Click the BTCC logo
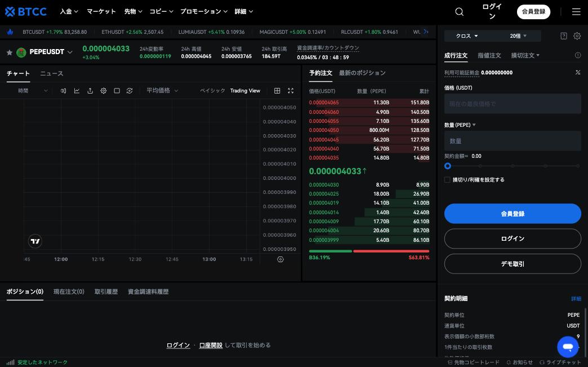This screenshot has height=367, width=588. point(26,12)
